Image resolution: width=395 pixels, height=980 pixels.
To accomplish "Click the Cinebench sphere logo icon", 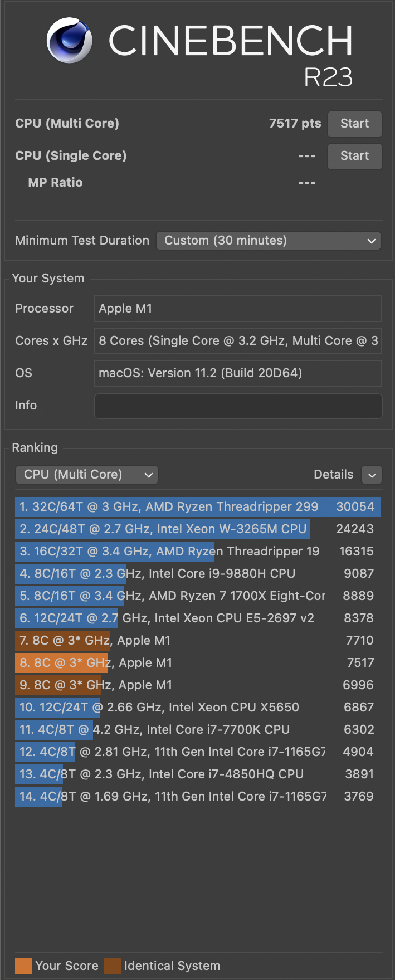I will pos(70,40).
